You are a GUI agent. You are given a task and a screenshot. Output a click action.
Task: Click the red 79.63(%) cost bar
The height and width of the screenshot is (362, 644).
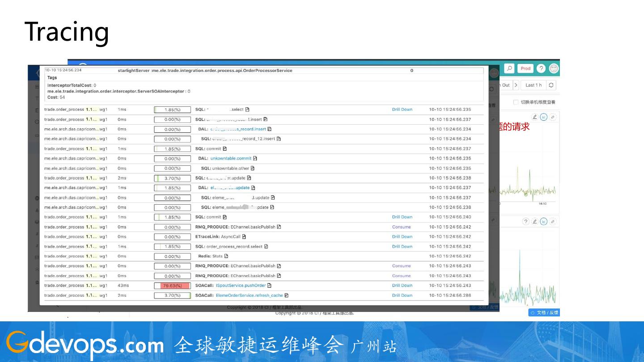[172, 286]
